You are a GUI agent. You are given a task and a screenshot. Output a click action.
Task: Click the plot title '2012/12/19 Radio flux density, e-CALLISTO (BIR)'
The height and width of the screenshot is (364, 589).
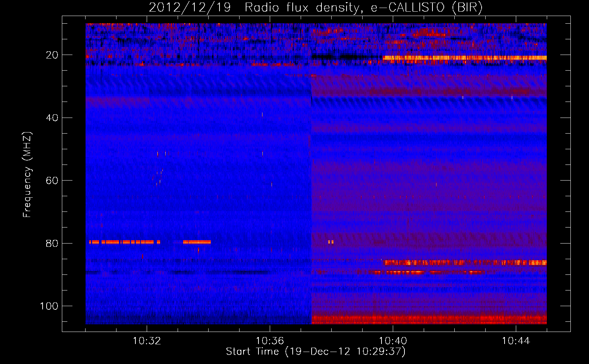[316, 7]
